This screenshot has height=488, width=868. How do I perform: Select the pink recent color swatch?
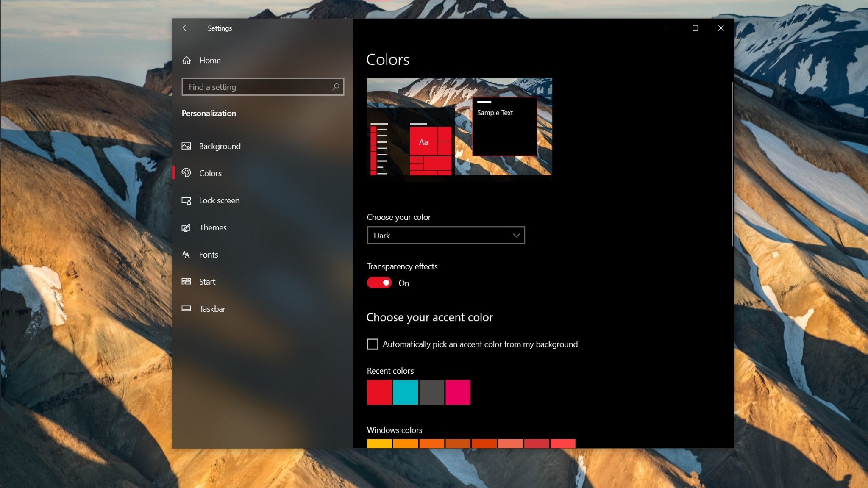pos(458,392)
